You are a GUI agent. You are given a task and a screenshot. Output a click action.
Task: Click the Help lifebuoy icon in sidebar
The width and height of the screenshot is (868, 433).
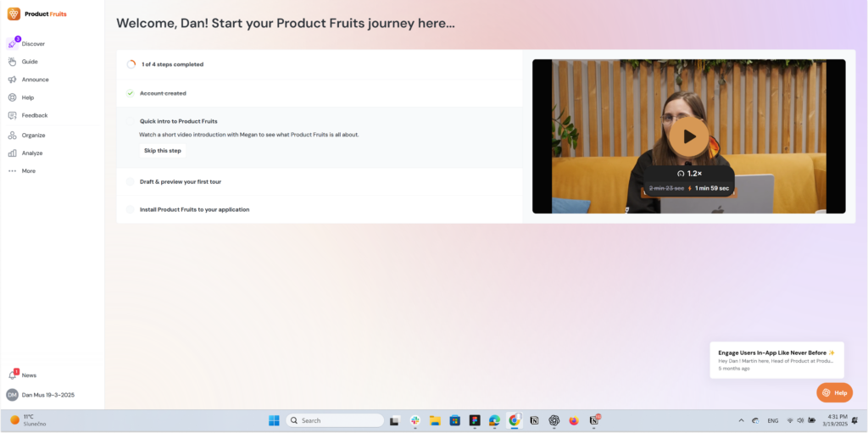(13, 97)
